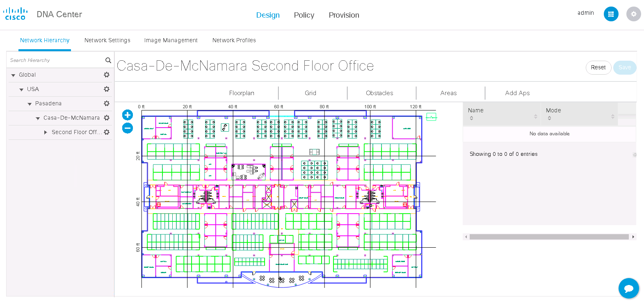Viewport: 644px width, 301px height.
Task: Open the blue apps grid icon
Action: pyautogui.click(x=611, y=14)
